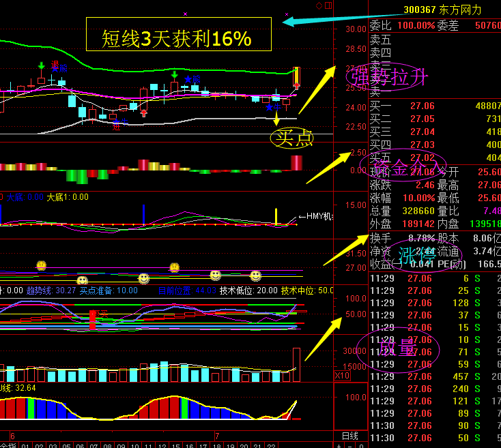Click the 技术低位: 20.00 label
Image resolution: width=501 pixels, height=448 pixels.
[249, 290]
